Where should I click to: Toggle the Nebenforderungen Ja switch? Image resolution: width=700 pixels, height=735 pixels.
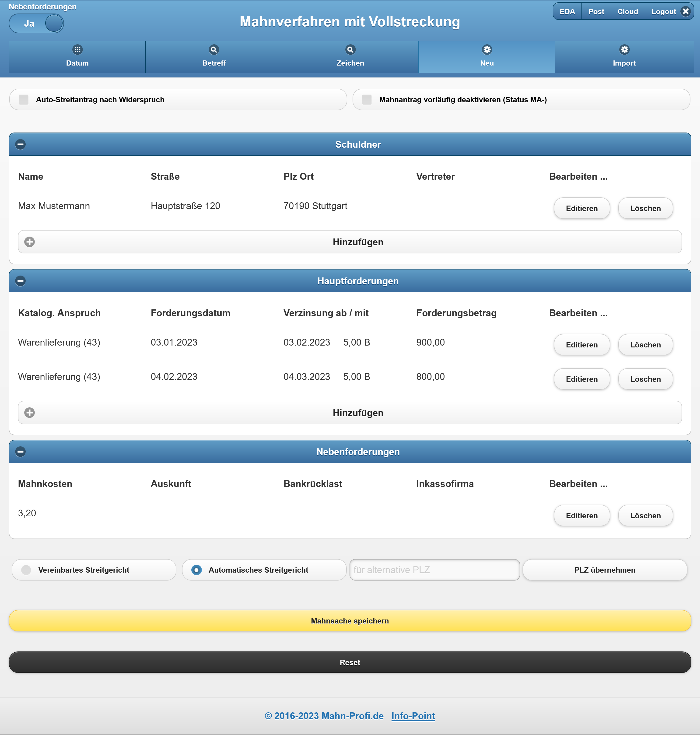[37, 24]
